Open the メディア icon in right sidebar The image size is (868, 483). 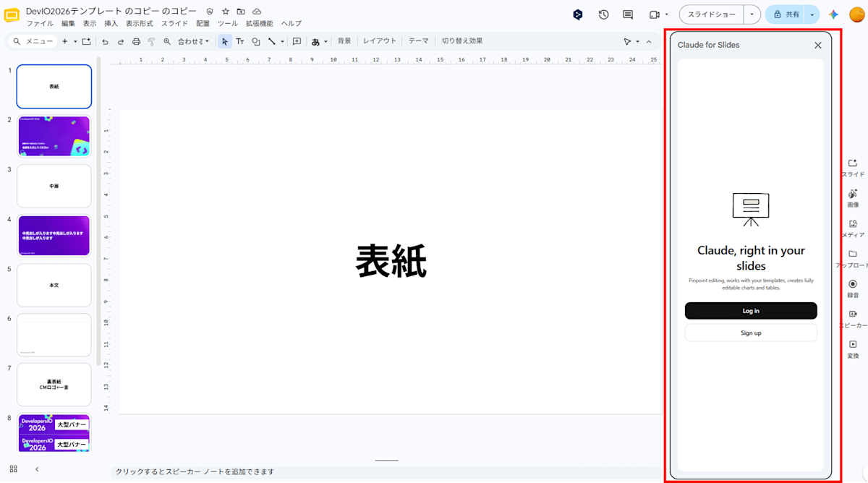[853, 223]
